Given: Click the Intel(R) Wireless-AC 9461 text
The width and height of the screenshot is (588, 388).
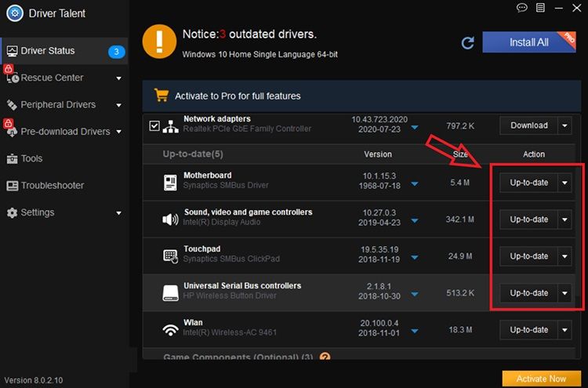Looking at the screenshot, I should [230, 332].
